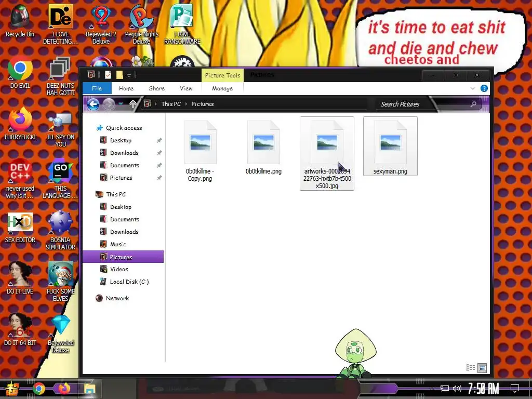Screen dimensions: 532x399
Task: Go up one folder level
Action: 132,104
